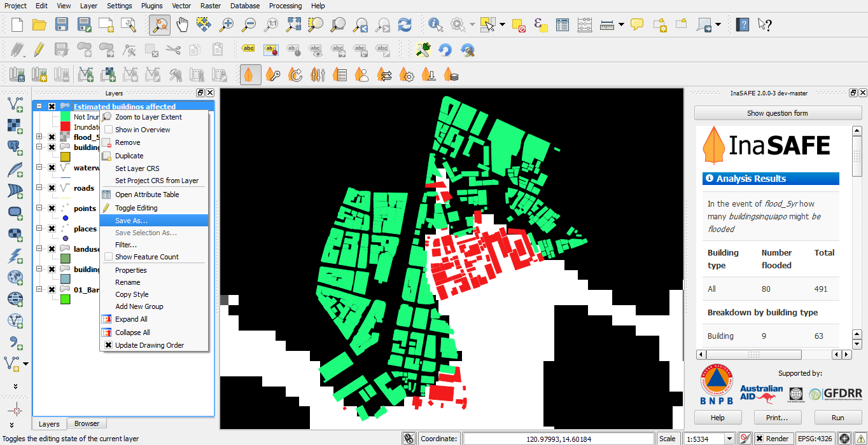Click the yellow abc label tool
The width and height of the screenshot is (868, 445).
click(249, 49)
